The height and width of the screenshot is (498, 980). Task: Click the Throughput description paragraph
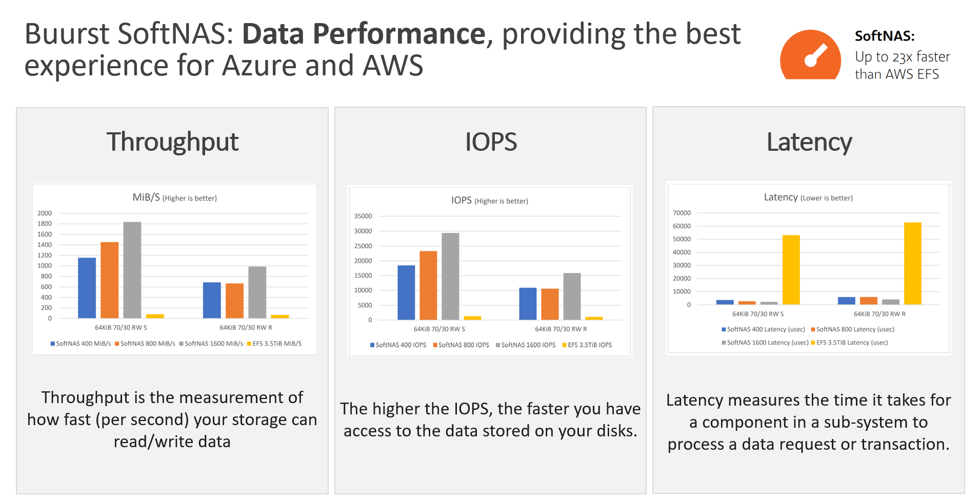[172, 420]
